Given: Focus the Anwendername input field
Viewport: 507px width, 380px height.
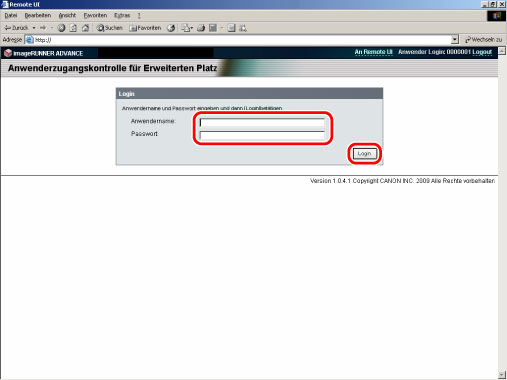Looking at the screenshot, I should point(262,122).
